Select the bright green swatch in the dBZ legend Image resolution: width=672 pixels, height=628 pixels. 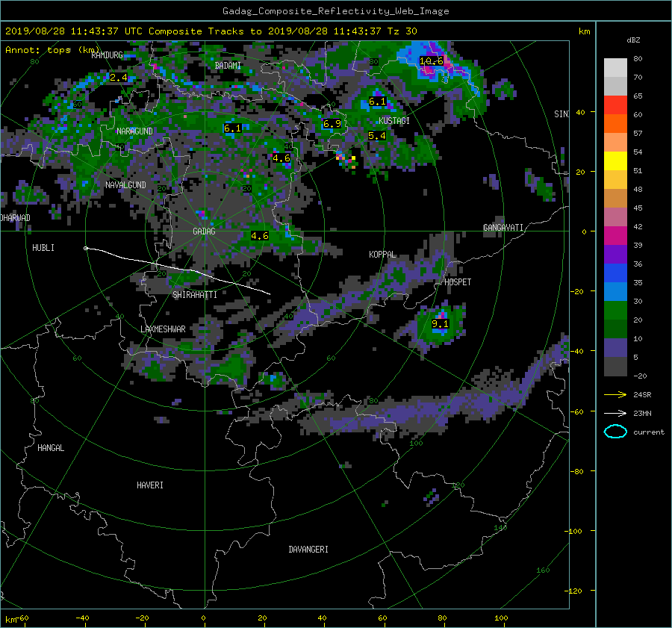pos(615,310)
